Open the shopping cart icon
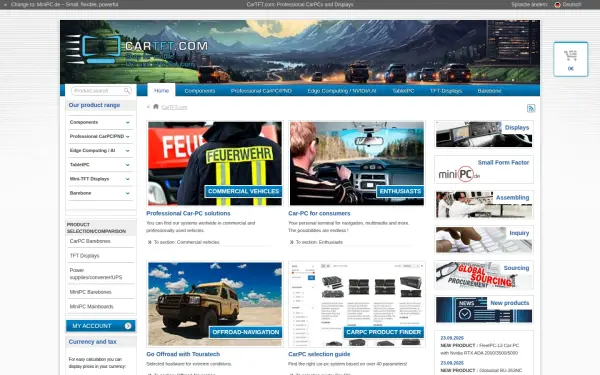 tap(570, 56)
